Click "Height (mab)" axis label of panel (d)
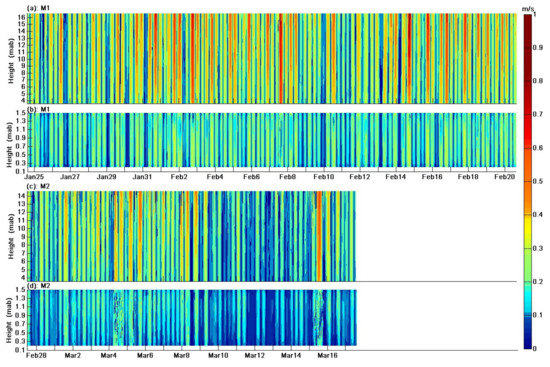 pos(9,321)
